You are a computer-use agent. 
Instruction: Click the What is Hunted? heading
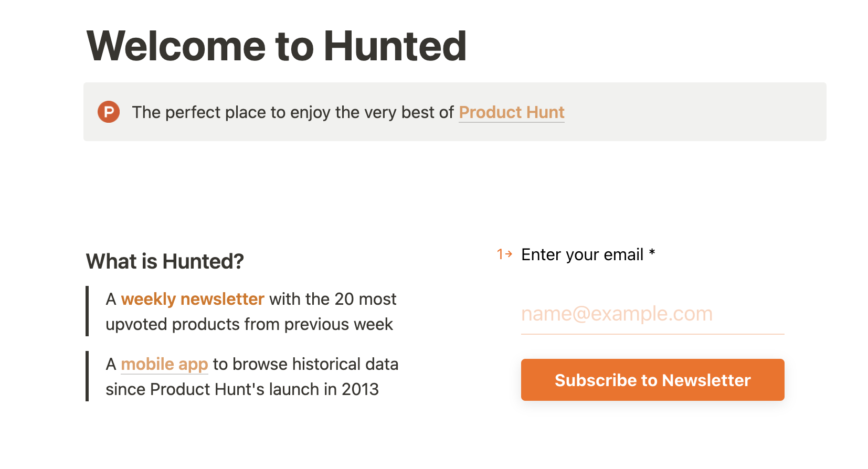pos(165,261)
